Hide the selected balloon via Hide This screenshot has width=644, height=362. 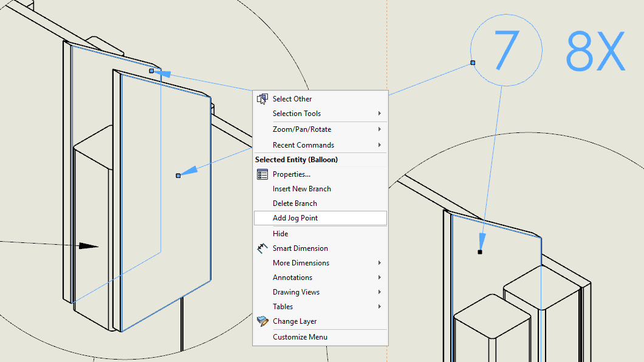[x=280, y=234]
